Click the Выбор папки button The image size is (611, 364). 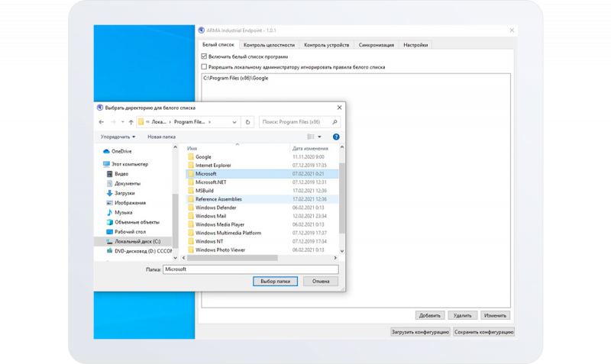(x=275, y=282)
